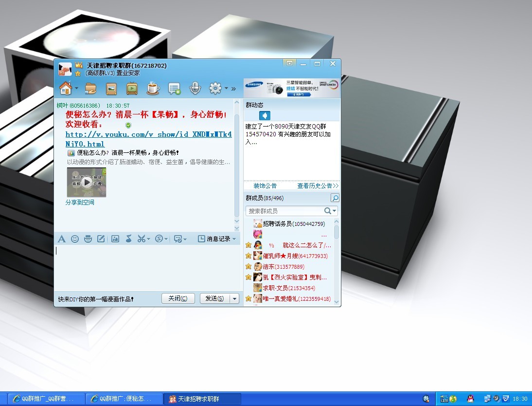
Task: Expand the screenshot scissors dropdown arrow
Action: tap(148, 239)
